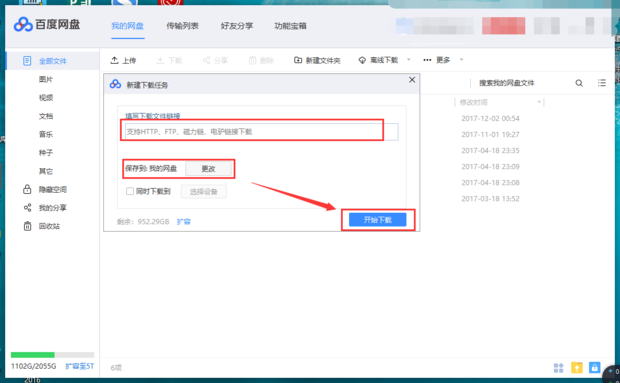Select the row dated 2017-12-02 00:54
620x383 pixels.
(490, 119)
